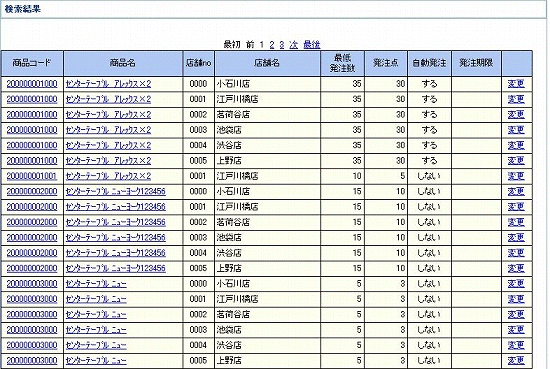The image size is (550, 369).
Task: Open ニューヨーク123456 product name in 渋谷店 row
Action: pos(115,253)
